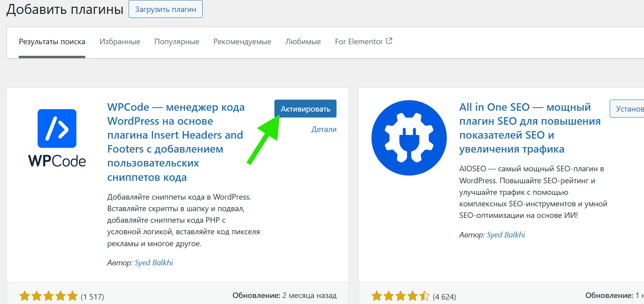
Task: Activate the WPCode plugin with Активировать
Action: [305, 109]
